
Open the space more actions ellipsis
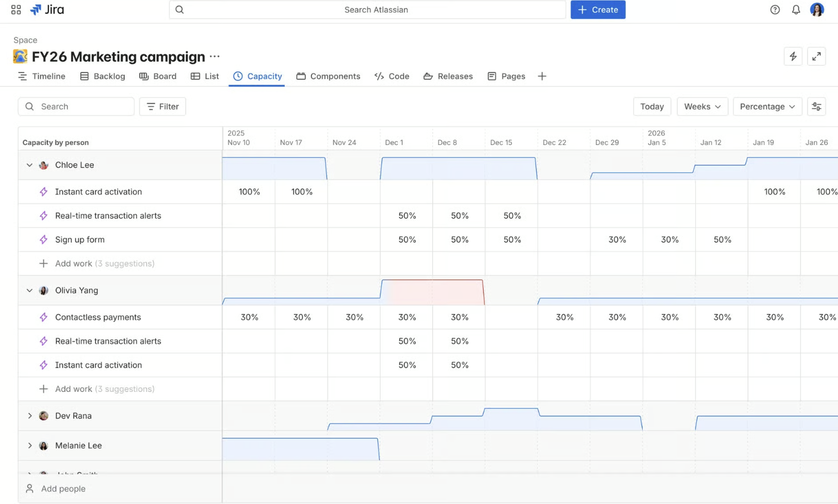215,57
